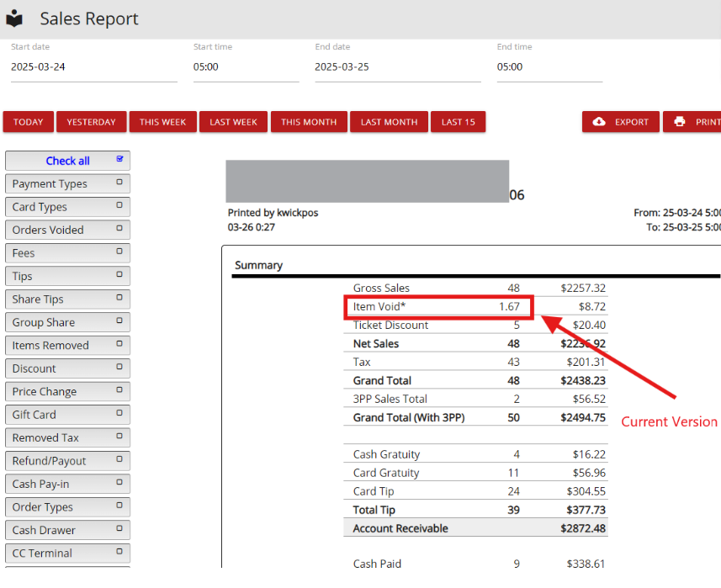
Task: Choose the LAST WEEK range button
Action: point(233,122)
